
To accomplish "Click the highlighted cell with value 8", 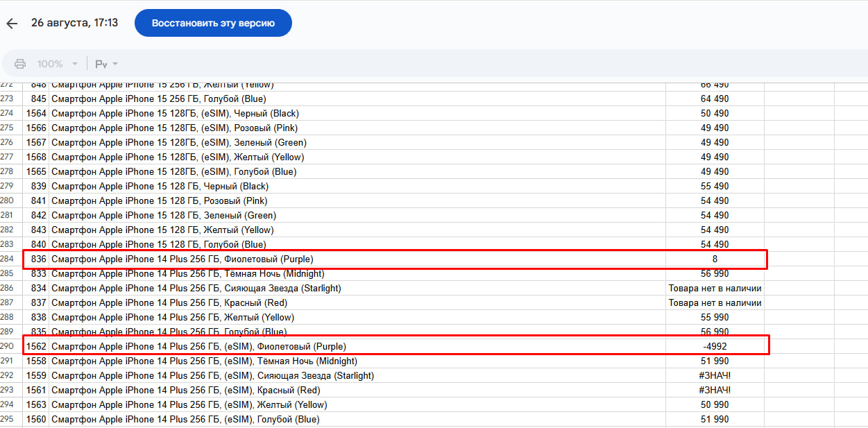I will pyautogui.click(x=715, y=259).
